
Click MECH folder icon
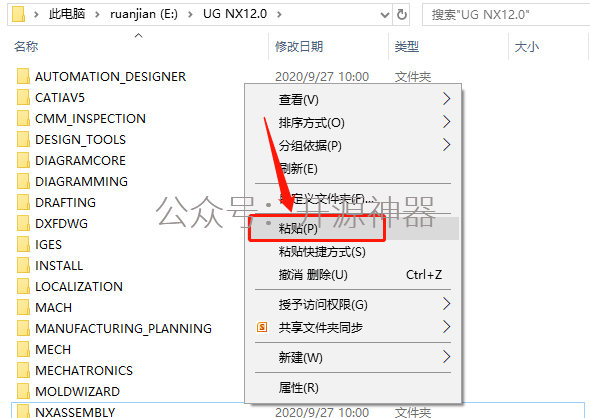(x=23, y=350)
